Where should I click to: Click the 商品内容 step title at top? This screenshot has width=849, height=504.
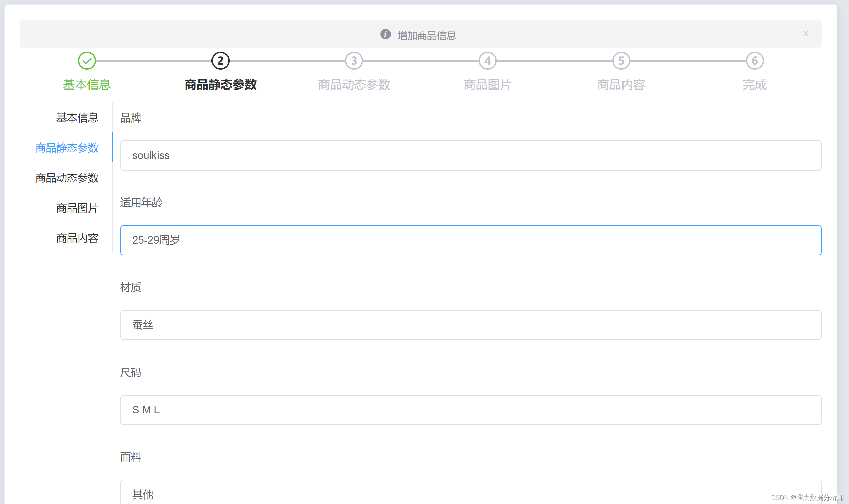coord(621,84)
